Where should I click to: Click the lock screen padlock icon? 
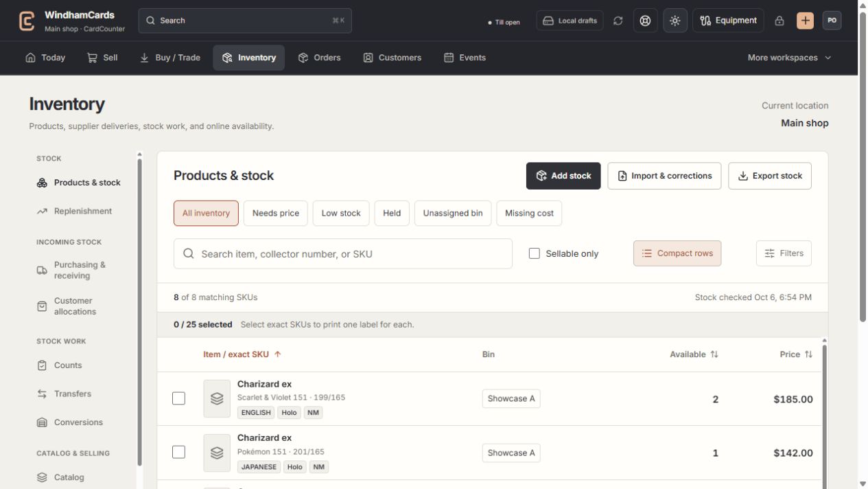click(779, 21)
